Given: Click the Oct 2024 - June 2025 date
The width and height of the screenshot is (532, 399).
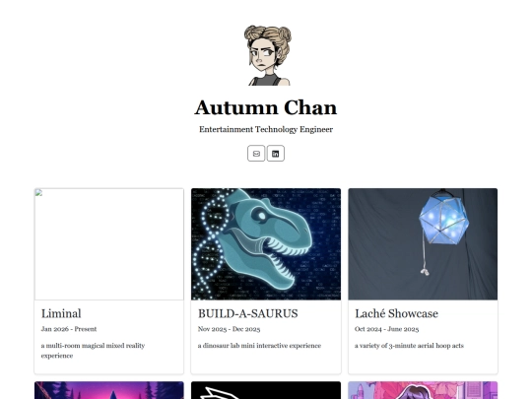Looking at the screenshot, I should coord(387,329).
